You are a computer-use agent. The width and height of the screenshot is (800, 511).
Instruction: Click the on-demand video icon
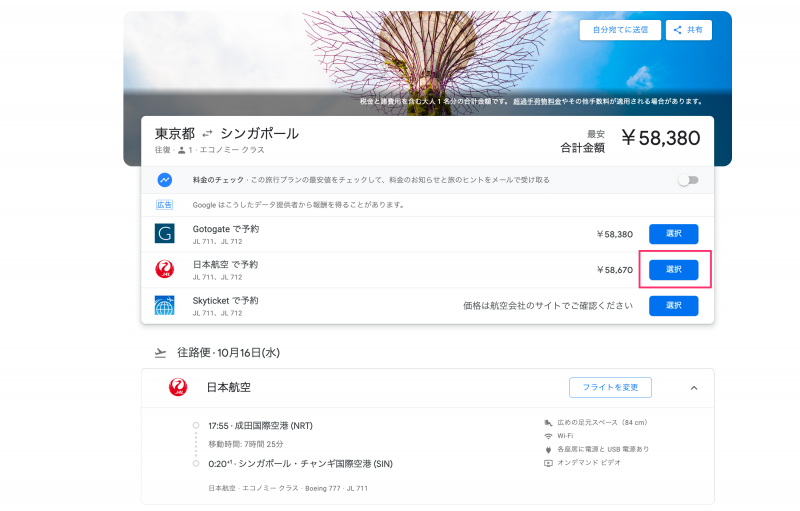(548, 463)
